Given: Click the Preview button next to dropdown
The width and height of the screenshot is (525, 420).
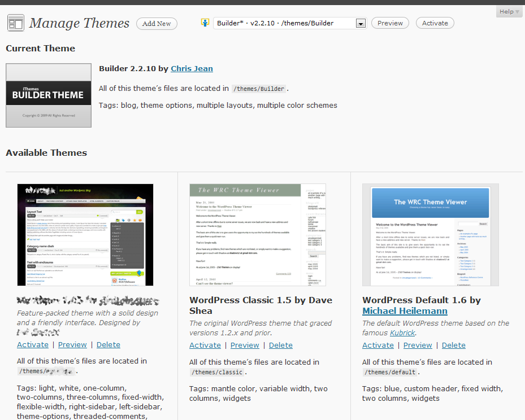Looking at the screenshot, I should pyautogui.click(x=390, y=23).
